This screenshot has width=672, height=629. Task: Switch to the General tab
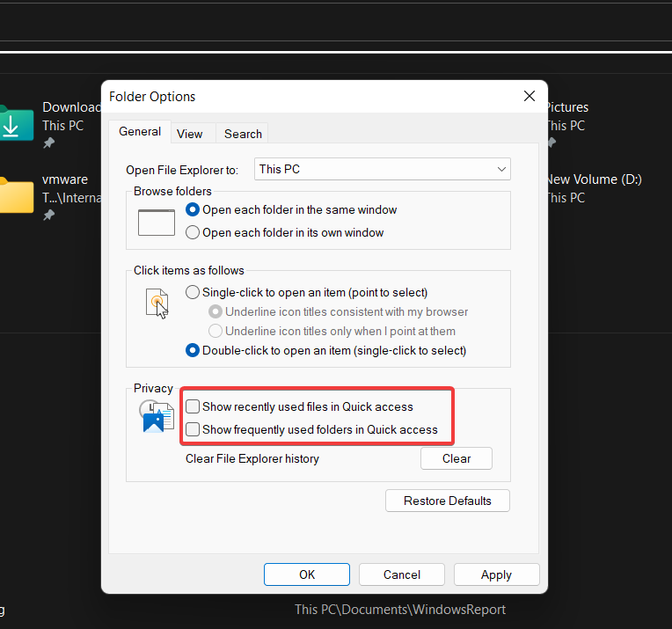coord(140,131)
